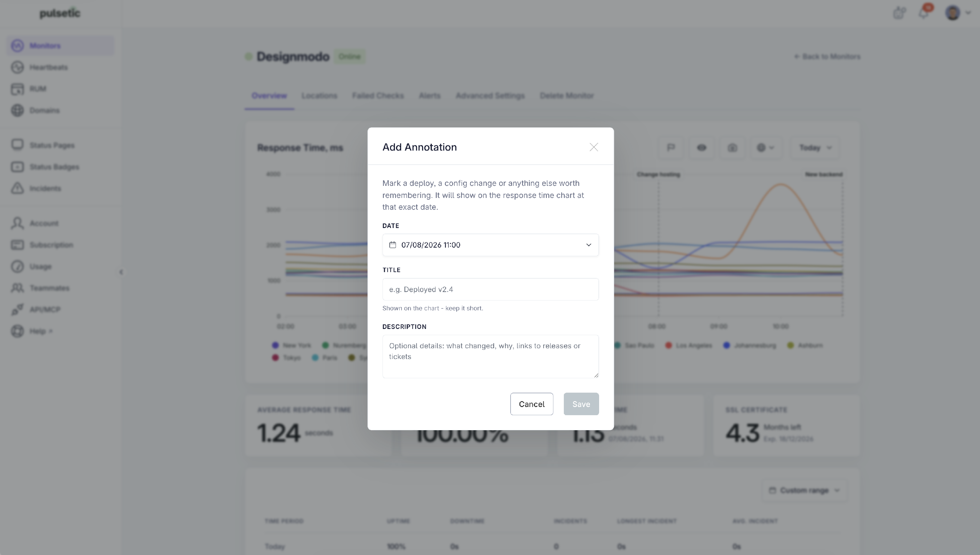Screen dimensions: 980x555
Task: Toggle Ashburn series in legend
Action: [x=805, y=345]
